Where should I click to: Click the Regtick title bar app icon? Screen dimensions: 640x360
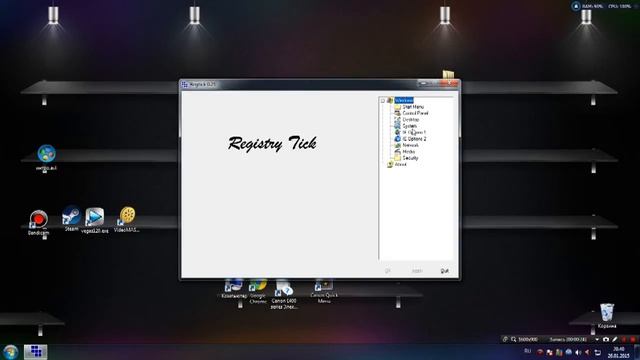point(185,84)
